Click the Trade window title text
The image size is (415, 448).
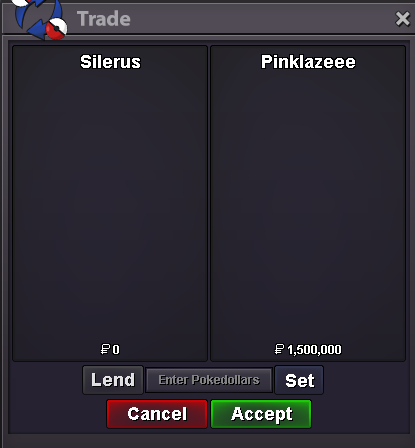coord(104,19)
